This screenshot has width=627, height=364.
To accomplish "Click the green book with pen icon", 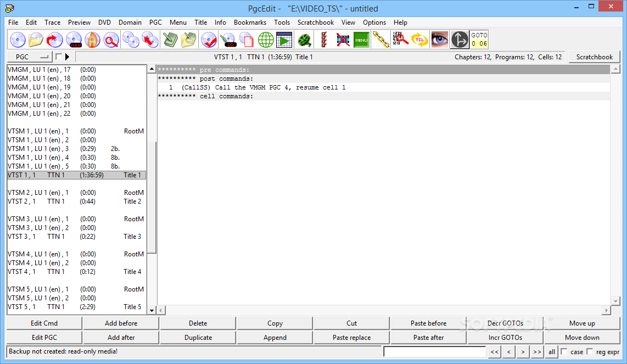I will [x=170, y=40].
